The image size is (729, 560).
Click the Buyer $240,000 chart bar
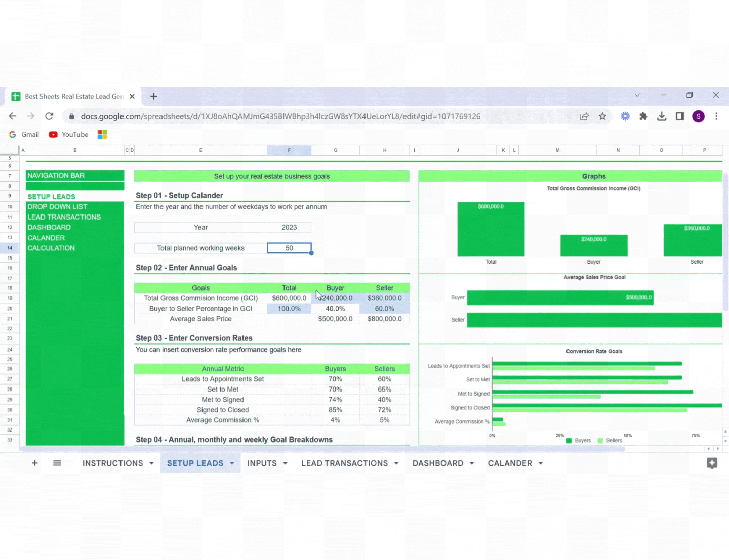(594, 245)
